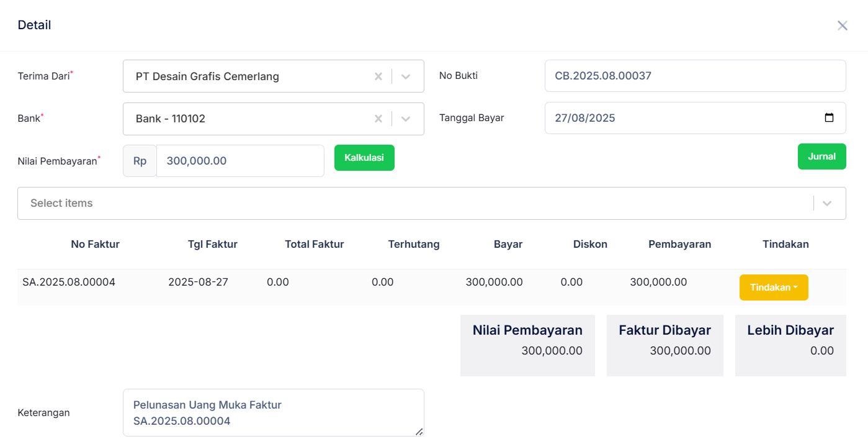Image resolution: width=868 pixels, height=439 pixels.
Task: Open the 'Select items' dropdown
Action: (x=826, y=203)
